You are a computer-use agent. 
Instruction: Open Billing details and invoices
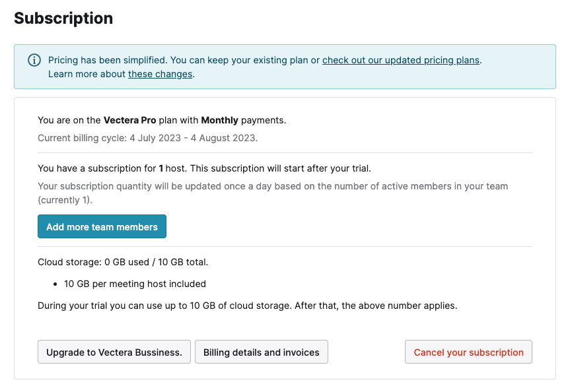click(262, 352)
